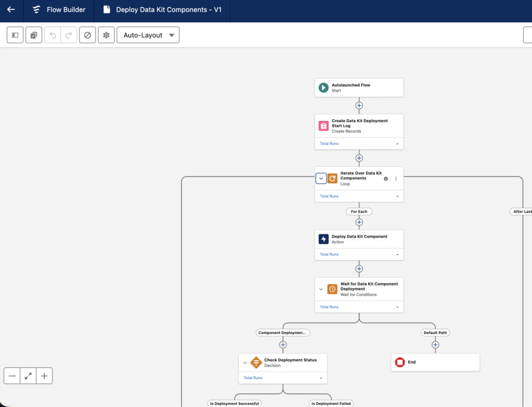Image resolution: width=532 pixels, height=407 pixels.
Task: Select the orange Loop icon on Iterate element
Action: click(332, 178)
